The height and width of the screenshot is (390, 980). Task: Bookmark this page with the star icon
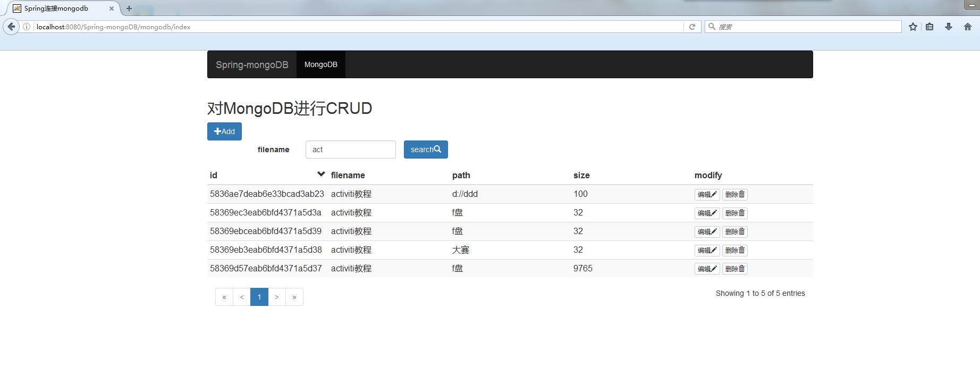tap(913, 27)
